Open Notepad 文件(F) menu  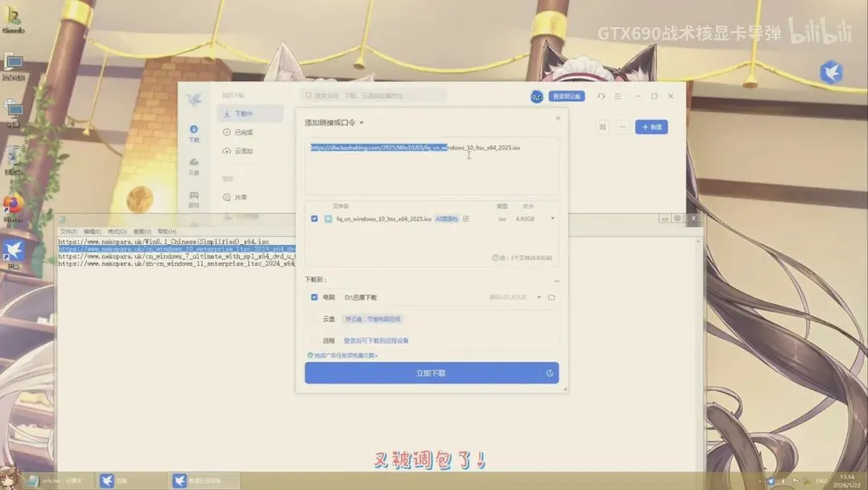click(68, 231)
